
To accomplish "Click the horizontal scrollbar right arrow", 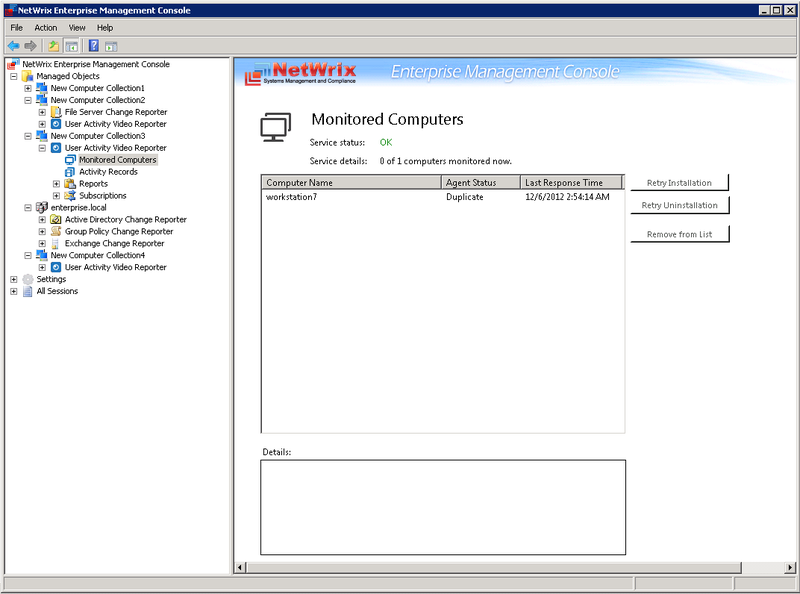I will (790, 567).
